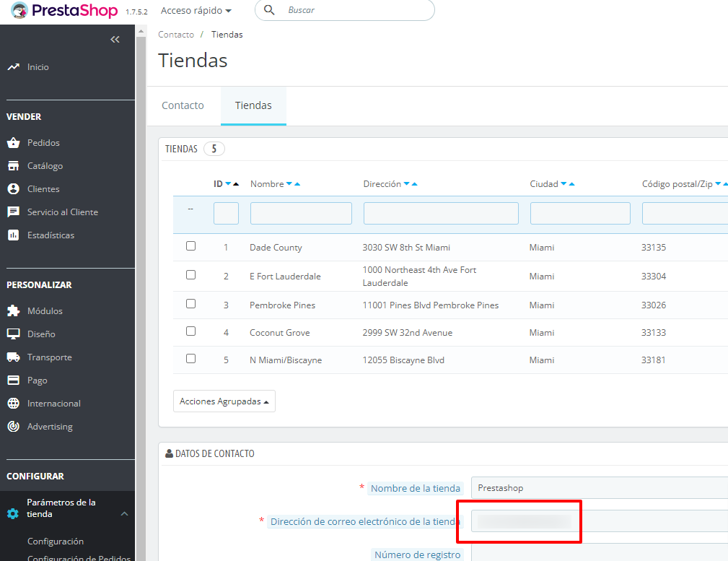The image size is (728, 561).
Task: Click the PrestaShop logo
Action: 64,10
